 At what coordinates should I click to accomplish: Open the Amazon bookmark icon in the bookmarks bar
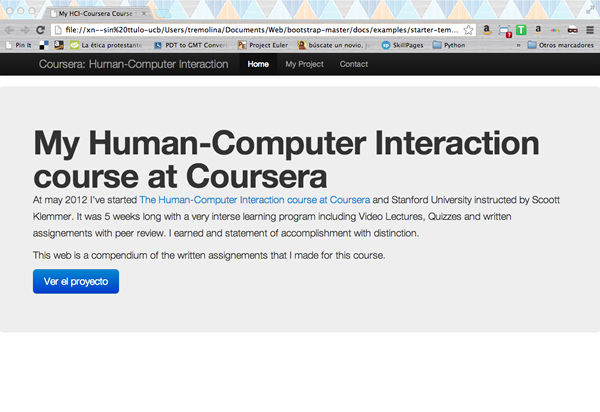pyautogui.click(x=59, y=45)
